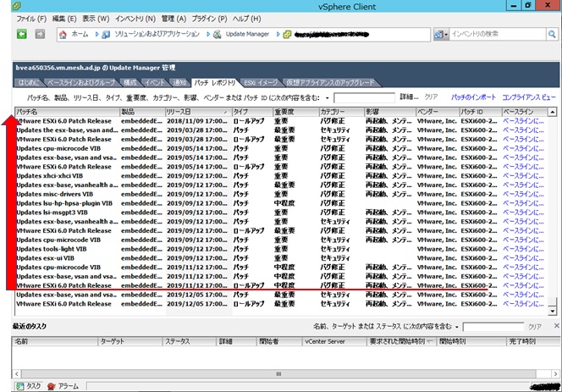Sort by the タイプ column header
562x392 pixels.
[252, 112]
